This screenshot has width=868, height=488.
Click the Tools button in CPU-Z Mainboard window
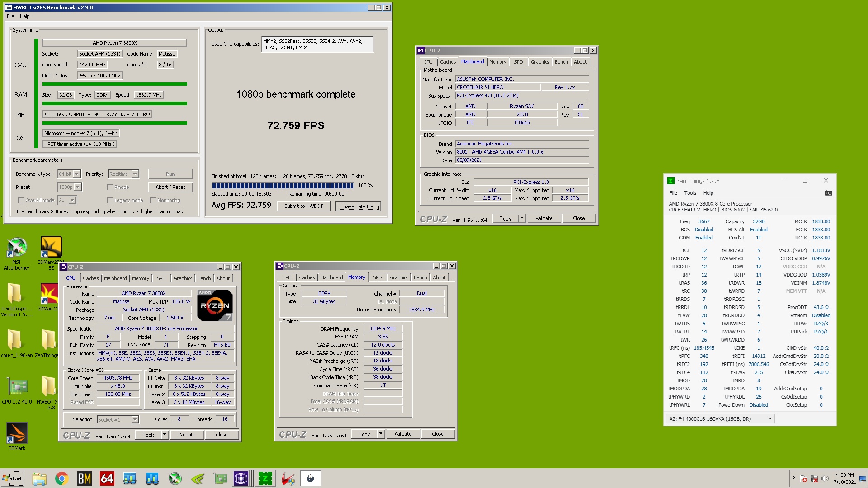coord(505,218)
